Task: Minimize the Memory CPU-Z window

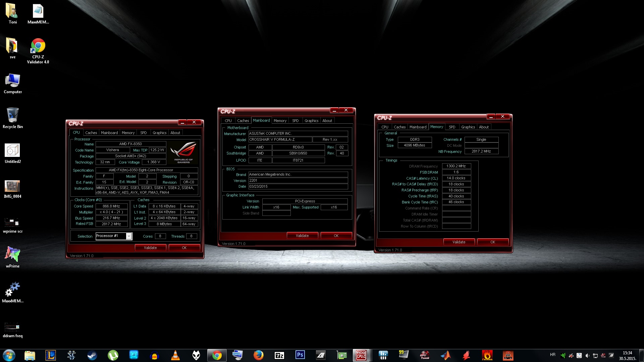Action: tap(491, 117)
